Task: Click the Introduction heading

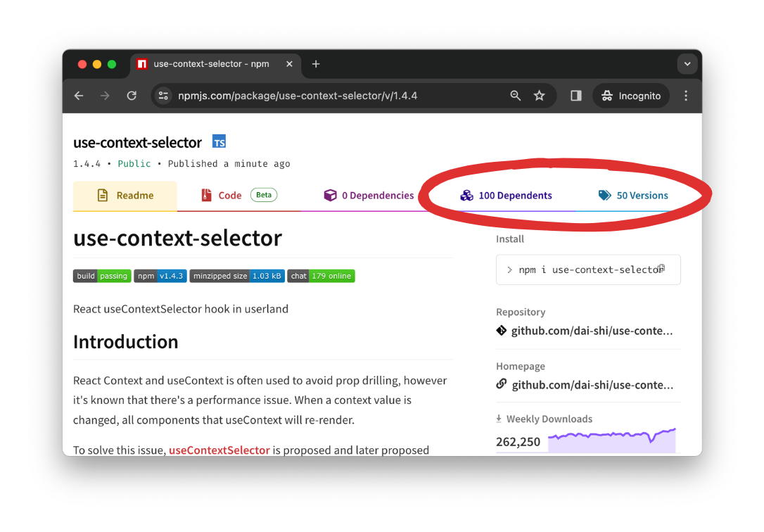Action: tap(126, 342)
